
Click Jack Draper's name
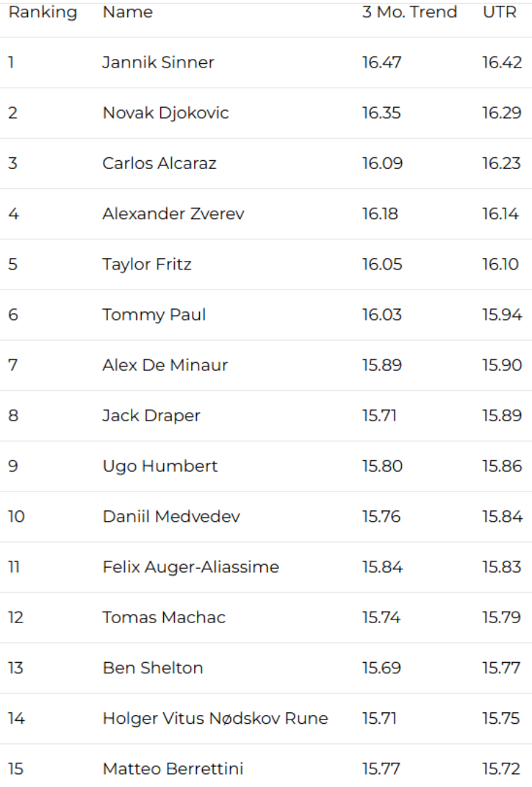151,415
